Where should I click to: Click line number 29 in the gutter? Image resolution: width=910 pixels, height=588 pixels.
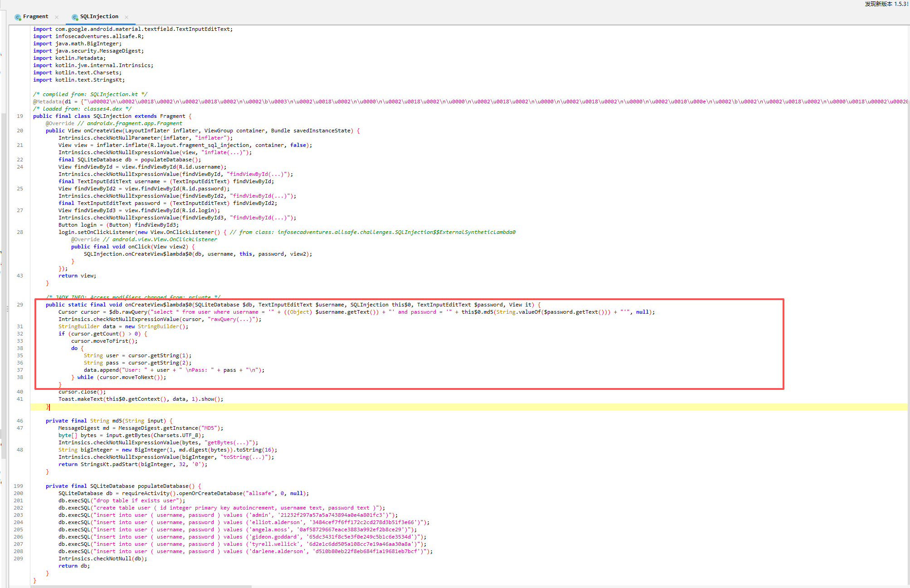click(x=20, y=305)
